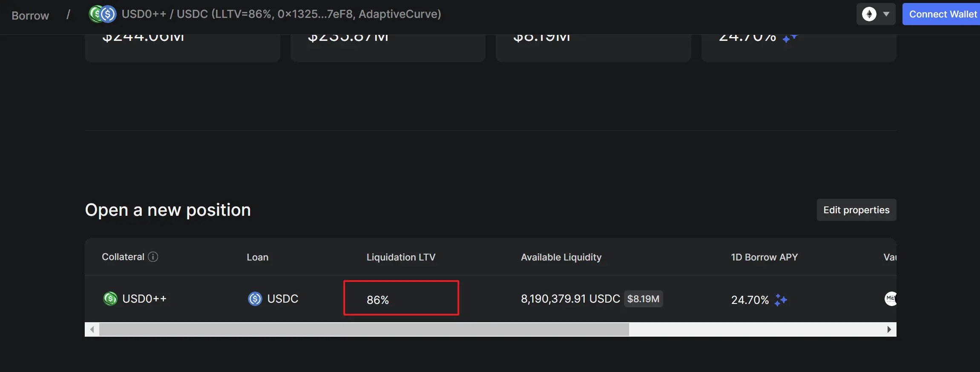Viewport: 980px width, 372px height.
Task: Expand the network selector dropdown arrow
Action: (x=886, y=14)
